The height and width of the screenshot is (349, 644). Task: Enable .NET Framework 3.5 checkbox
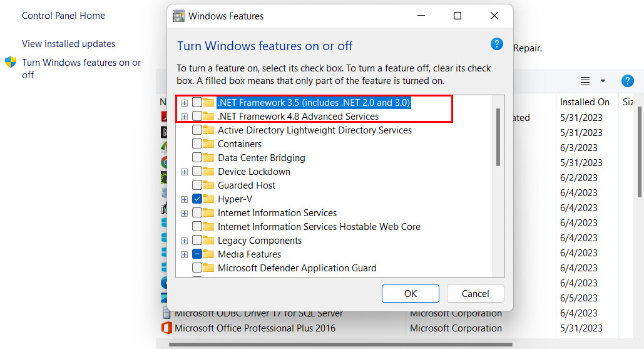(x=197, y=102)
